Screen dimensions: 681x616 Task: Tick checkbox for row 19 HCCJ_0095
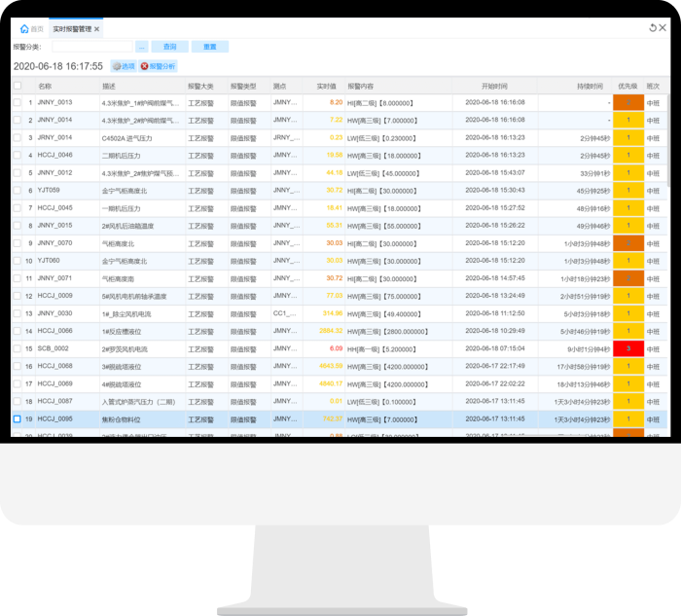(17, 418)
